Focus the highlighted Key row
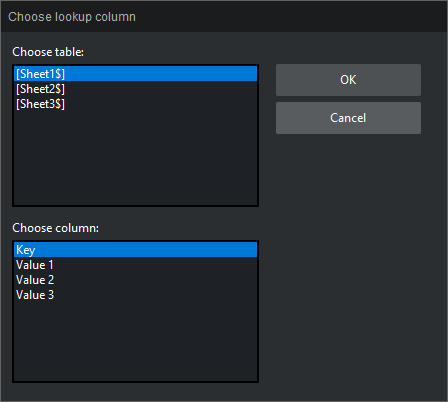The image size is (448, 402). click(135, 250)
